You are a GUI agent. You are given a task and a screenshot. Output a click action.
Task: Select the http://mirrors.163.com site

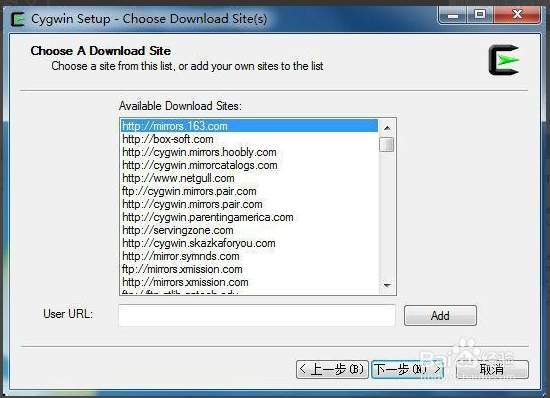click(x=249, y=126)
